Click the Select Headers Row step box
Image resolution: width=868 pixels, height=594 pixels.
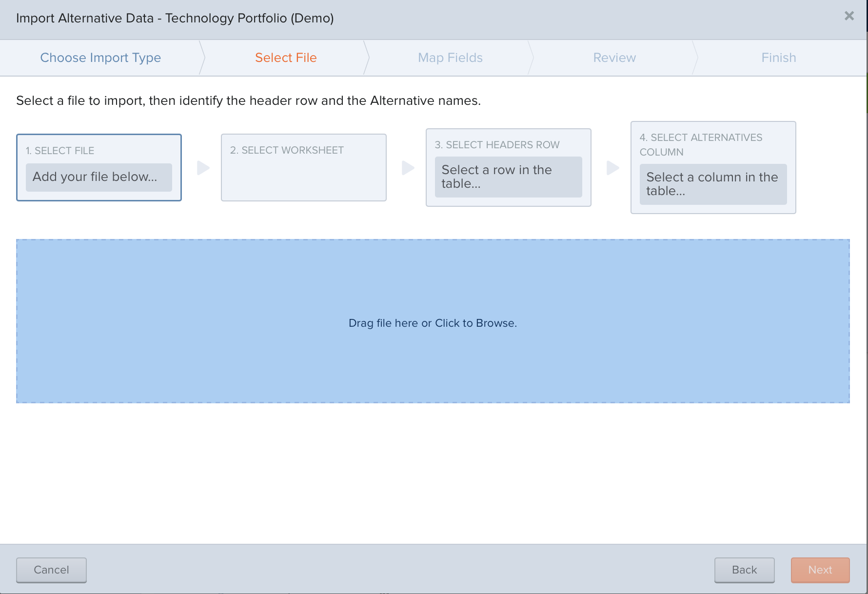coord(509,167)
